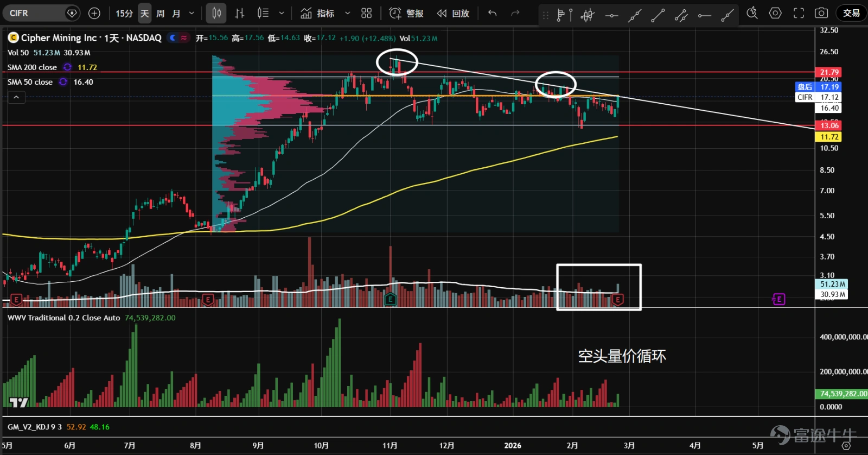This screenshot has width=868, height=455.
Task: Grab the drawing toolbar drag handle
Action: (x=546, y=16)
